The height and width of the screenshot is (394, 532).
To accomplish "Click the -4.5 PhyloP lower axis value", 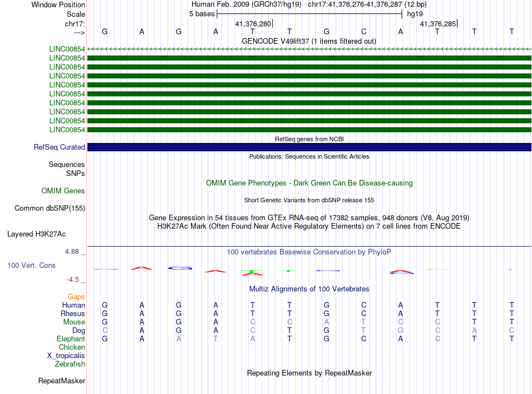I will click(x=73, y=280).
